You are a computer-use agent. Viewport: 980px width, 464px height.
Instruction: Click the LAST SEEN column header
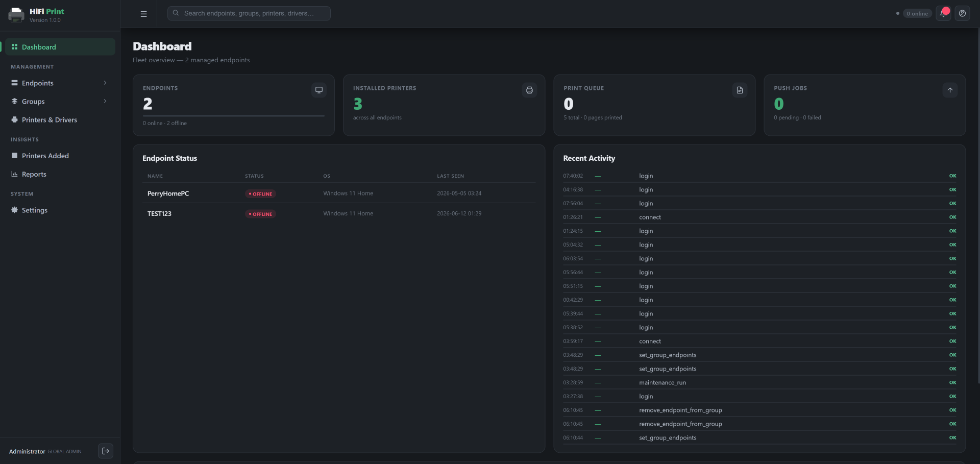pyautogui.click(x=450, y=176)
